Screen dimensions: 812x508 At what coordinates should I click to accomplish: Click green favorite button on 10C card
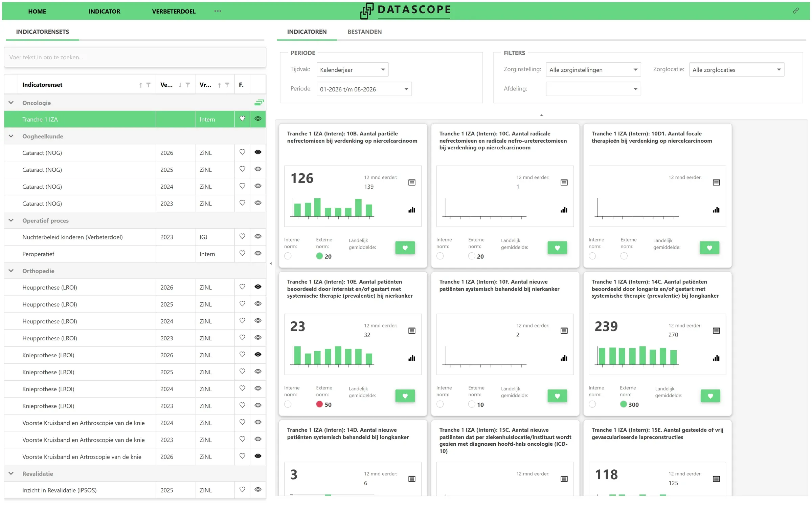pos(557,248)
